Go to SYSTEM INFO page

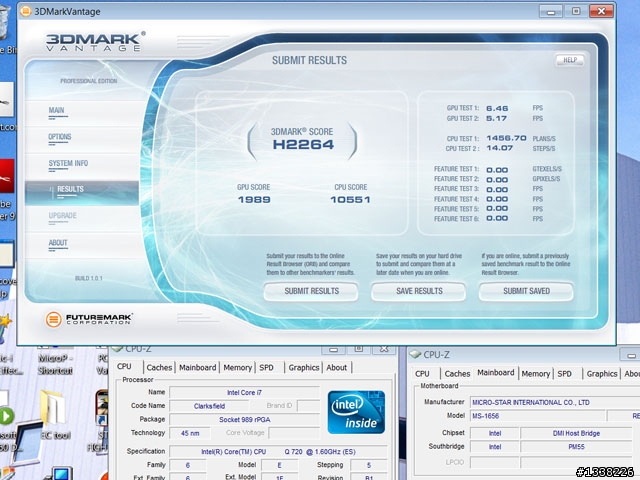(x=68, y=163)
